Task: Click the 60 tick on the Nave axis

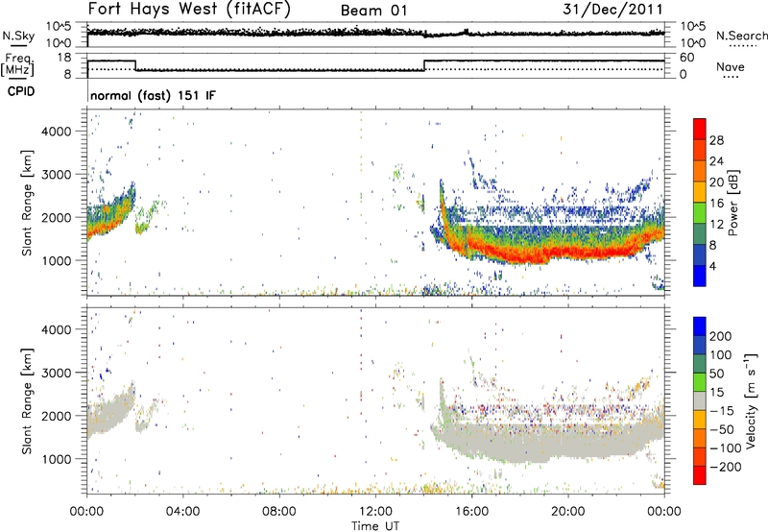Action: [686, 58]
